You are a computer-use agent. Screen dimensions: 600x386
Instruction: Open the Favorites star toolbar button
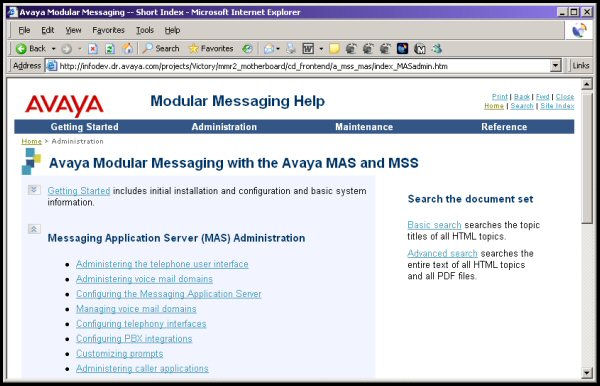click(211, 49)
